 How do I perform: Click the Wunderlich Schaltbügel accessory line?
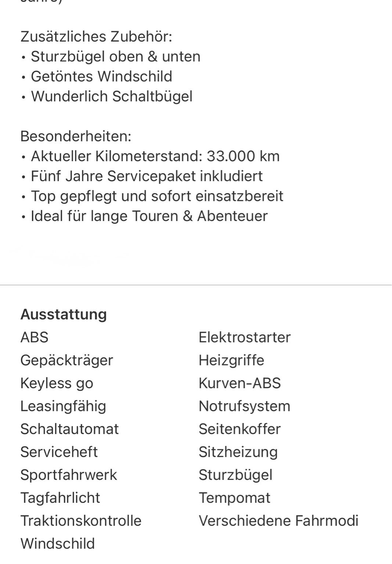coord(112,96)
